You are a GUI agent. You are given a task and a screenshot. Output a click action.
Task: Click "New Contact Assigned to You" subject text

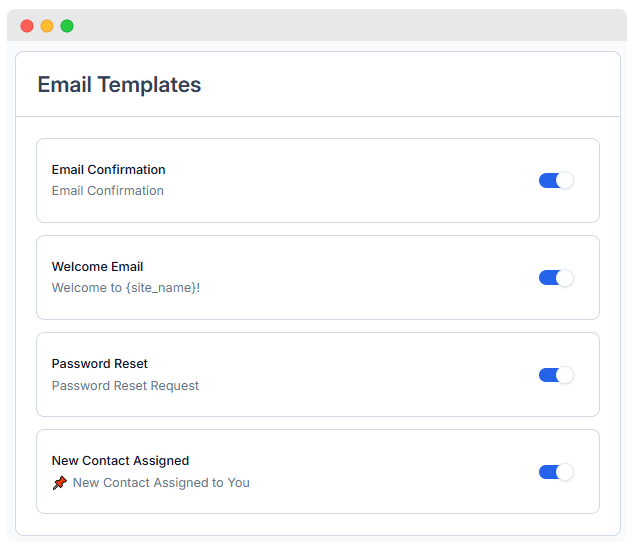tap(161, 483)
